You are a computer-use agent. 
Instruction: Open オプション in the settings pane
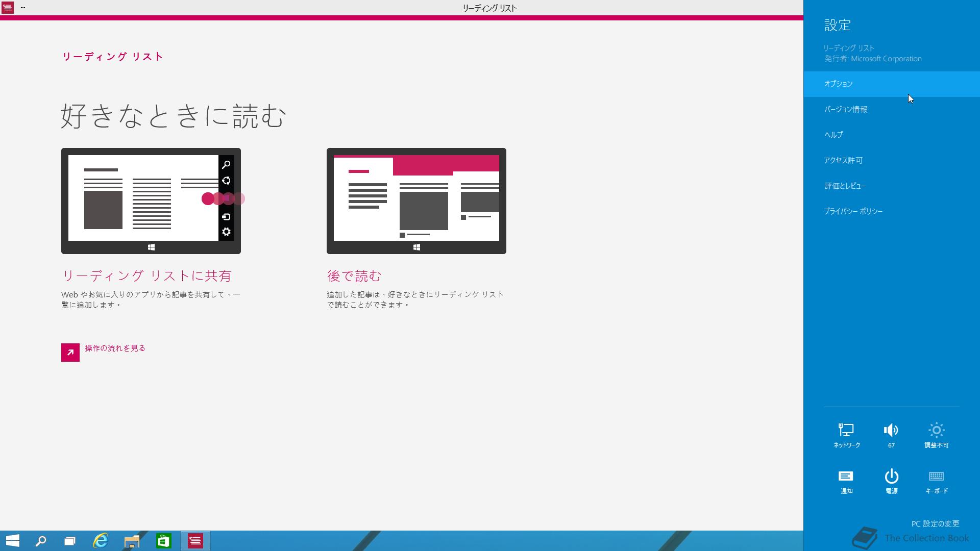[892, 84]
